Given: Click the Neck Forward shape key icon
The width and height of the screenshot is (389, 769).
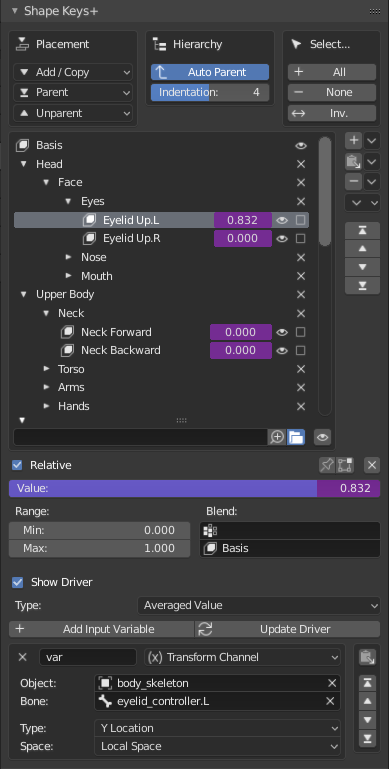Looking at the screenshot, I should click(67, 332).
